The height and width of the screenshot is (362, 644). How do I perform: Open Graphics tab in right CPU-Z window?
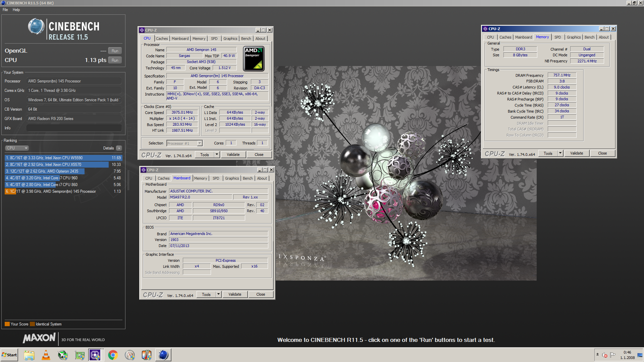574,37
